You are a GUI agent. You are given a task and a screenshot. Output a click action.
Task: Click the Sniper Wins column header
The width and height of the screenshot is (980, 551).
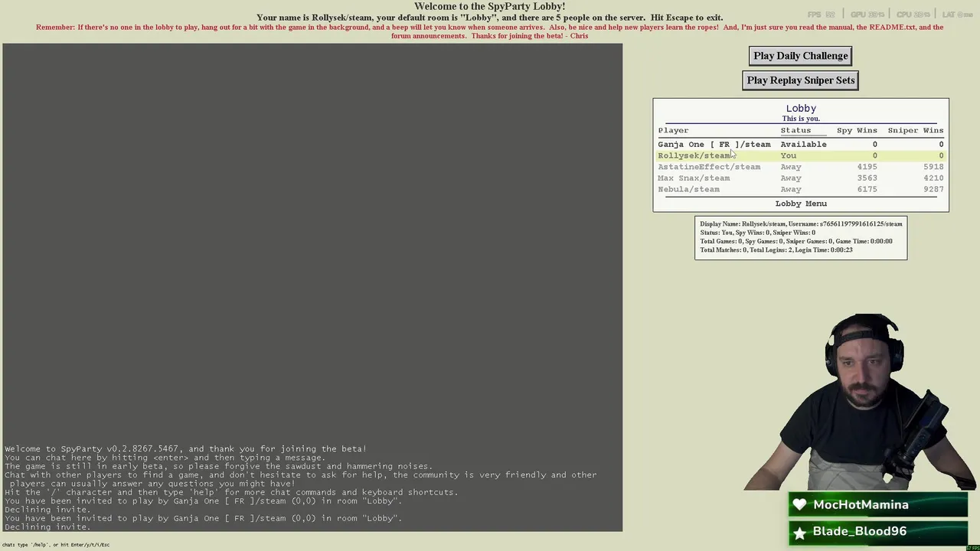pyautogui.click(x=916, y=130)
